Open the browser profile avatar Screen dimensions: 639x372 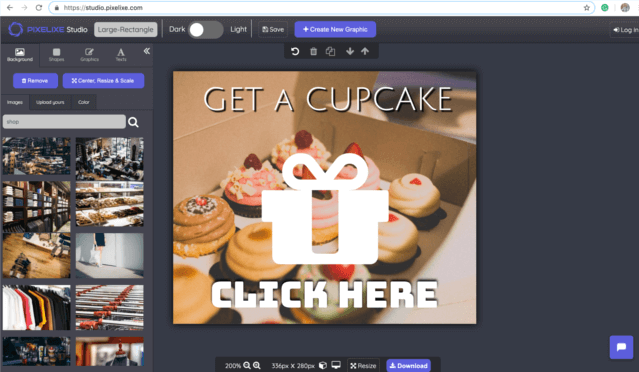[625, 7]
